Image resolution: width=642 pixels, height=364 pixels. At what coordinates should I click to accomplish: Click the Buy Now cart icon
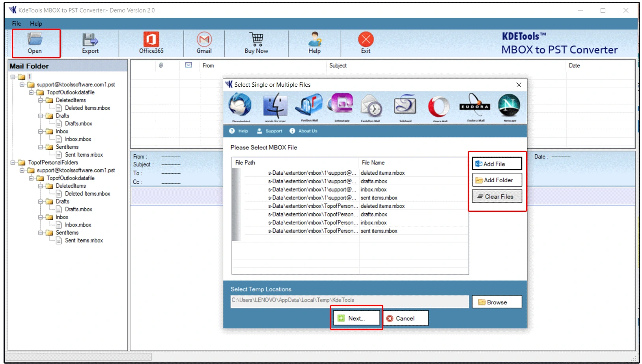(x=257, y=43)
